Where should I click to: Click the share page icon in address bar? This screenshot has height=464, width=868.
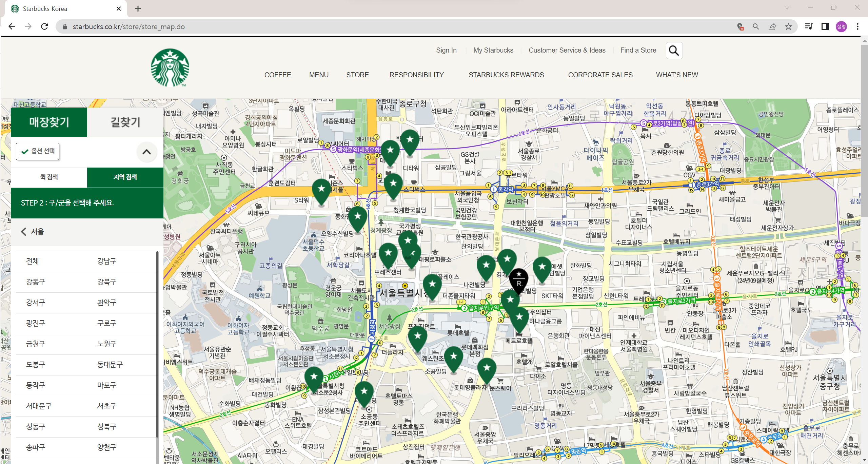click(772, 26)
